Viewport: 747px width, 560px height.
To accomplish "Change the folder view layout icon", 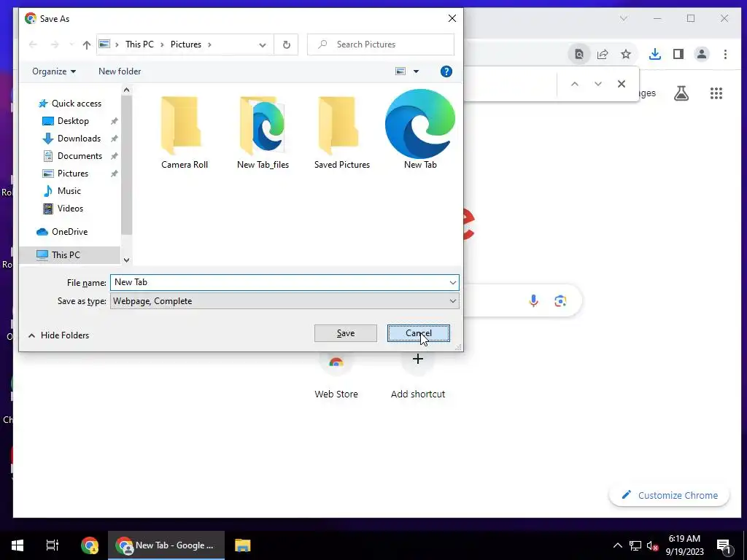I will click(x=400, y=71).
